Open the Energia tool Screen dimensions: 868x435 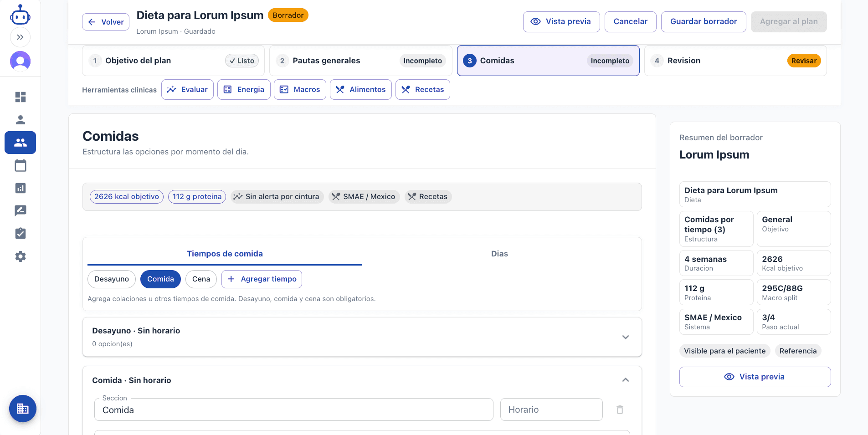244,90
